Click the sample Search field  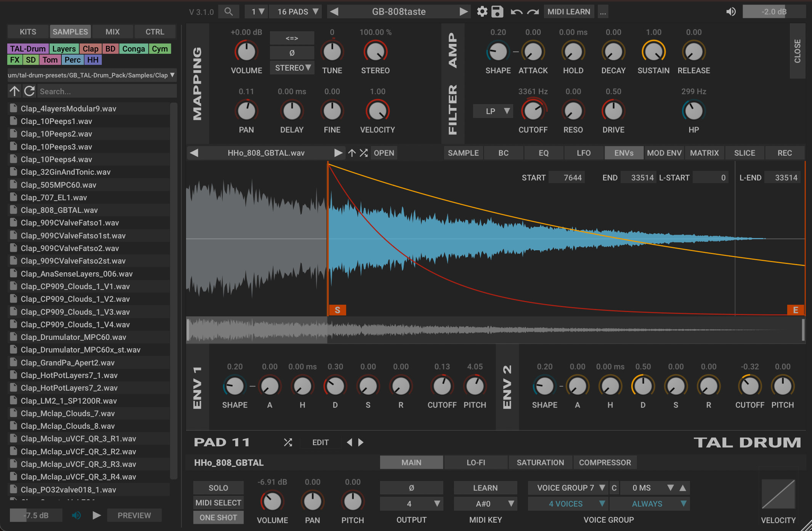[x=107, y=92]
